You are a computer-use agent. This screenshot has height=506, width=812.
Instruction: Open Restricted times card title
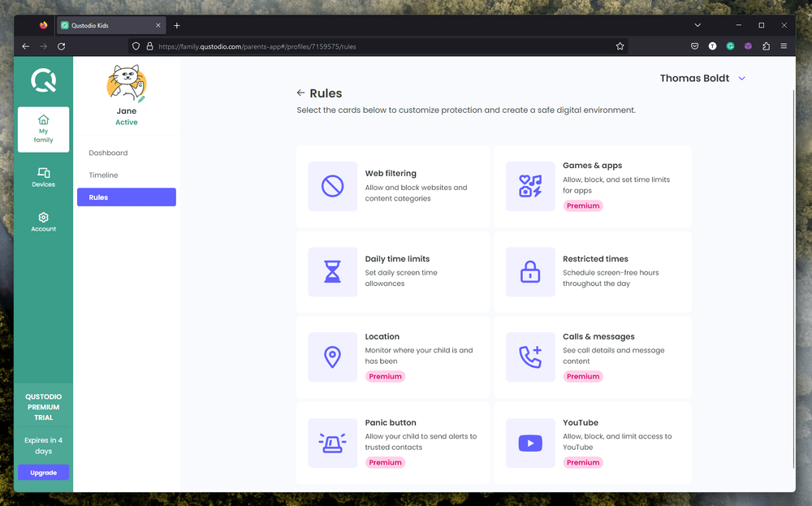click(595, 258)
